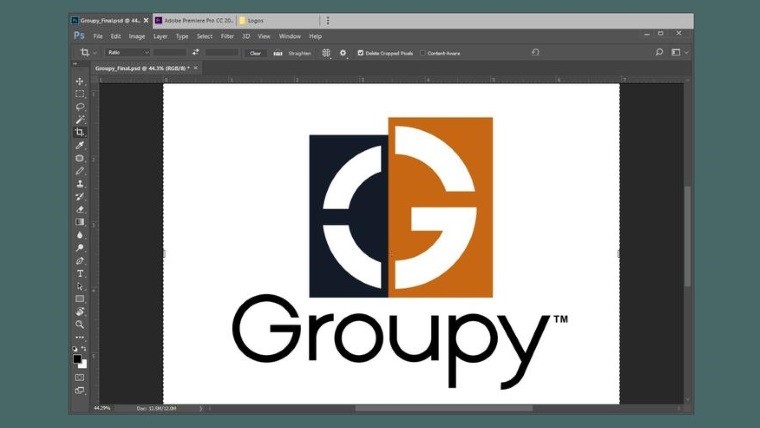Select the Rectangular Marquee tool
760x428 pixels.
point(80,94)
